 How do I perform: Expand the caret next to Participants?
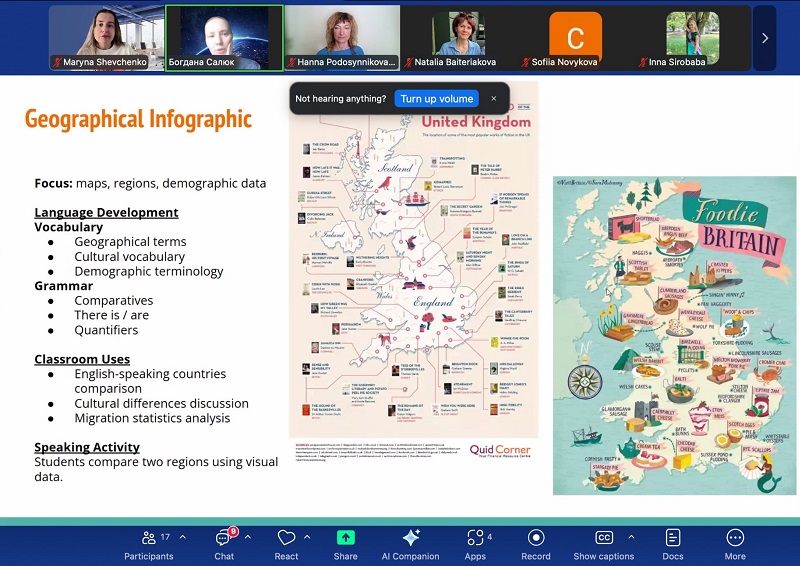(182, 537)
